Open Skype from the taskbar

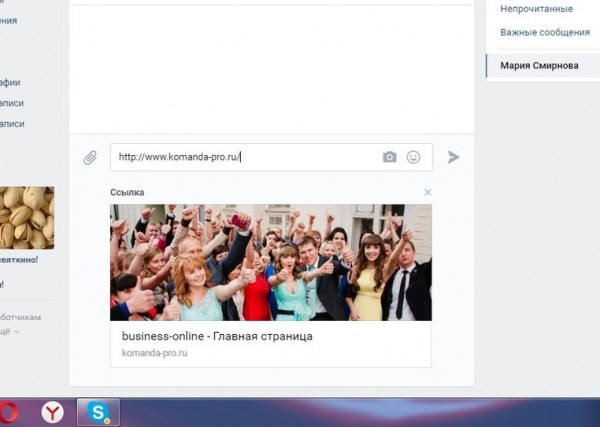[98, 412]
